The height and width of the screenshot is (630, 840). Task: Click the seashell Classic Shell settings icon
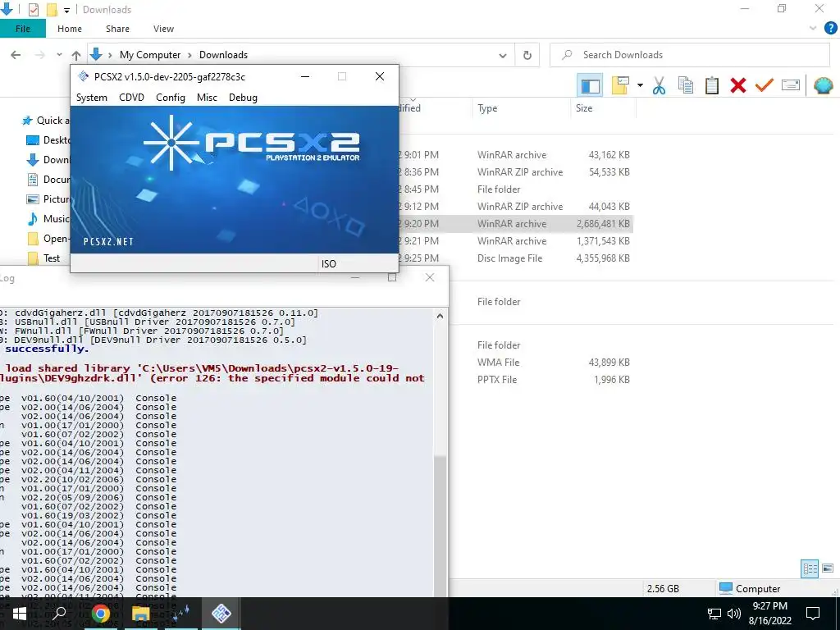pyautogui.click(x=823, y=85)
